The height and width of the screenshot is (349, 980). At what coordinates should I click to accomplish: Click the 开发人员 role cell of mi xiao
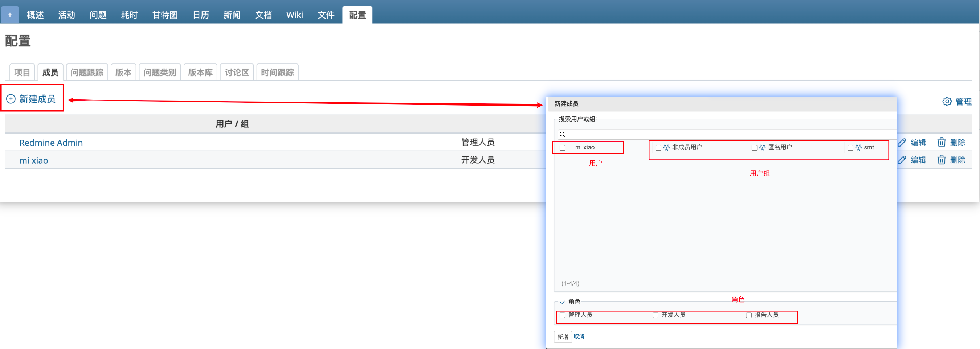pos(478,160)
